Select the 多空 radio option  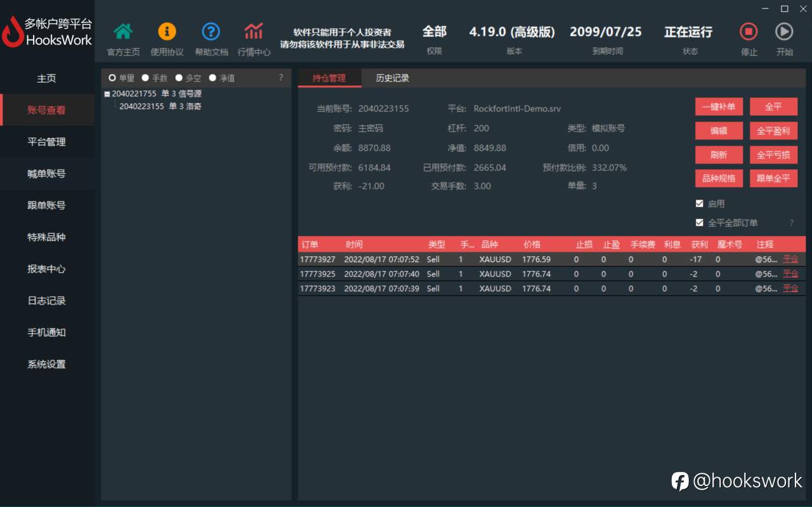coord(179,78)
